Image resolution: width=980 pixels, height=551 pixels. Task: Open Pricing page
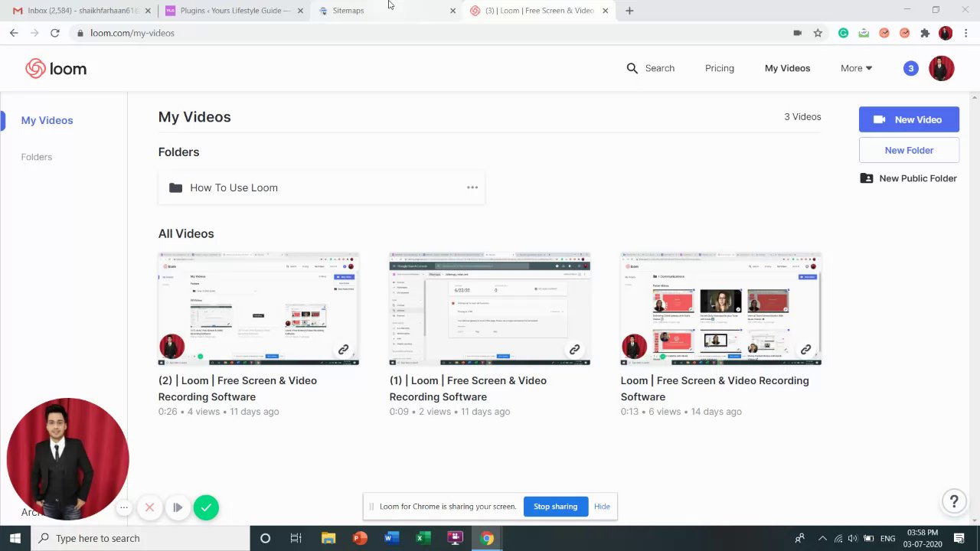pos(720,68)
